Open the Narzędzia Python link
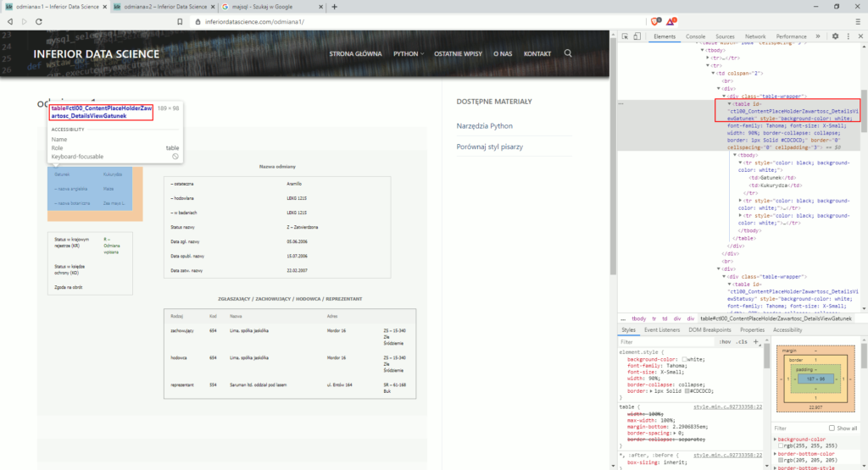868x470 pixels. pyautogui.click(x=484, y=126)
